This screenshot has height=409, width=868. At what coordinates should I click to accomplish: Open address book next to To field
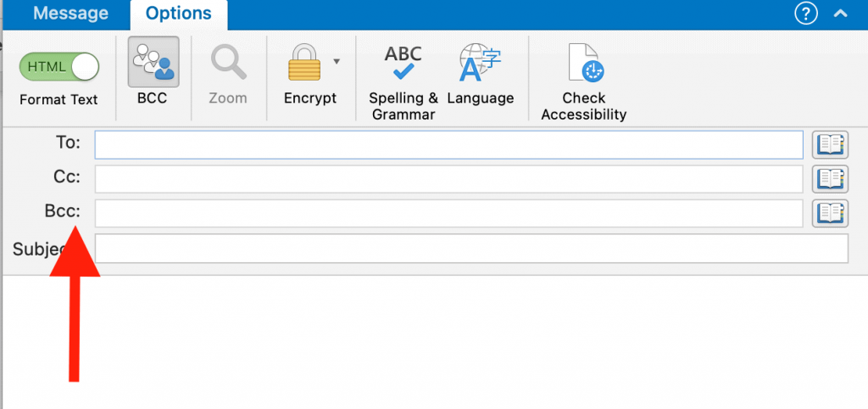click(x=830, y=145)
